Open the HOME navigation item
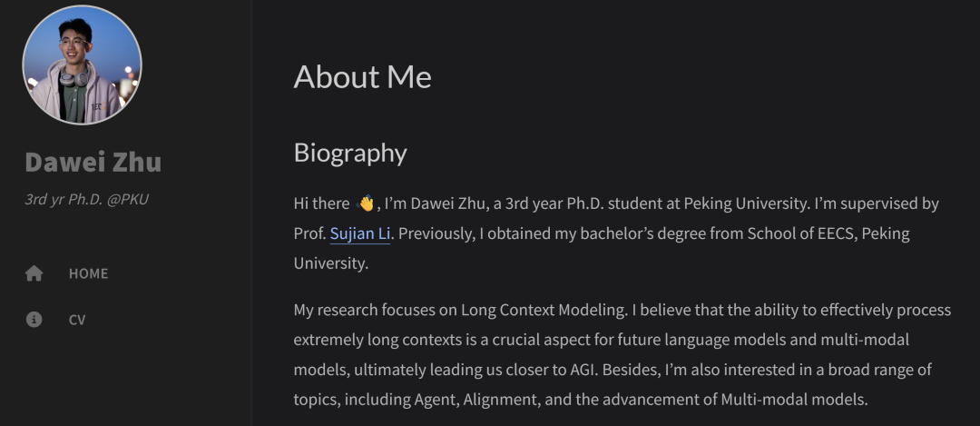The height and width of the screenshot is (426, 980). (x=88, y=273)
